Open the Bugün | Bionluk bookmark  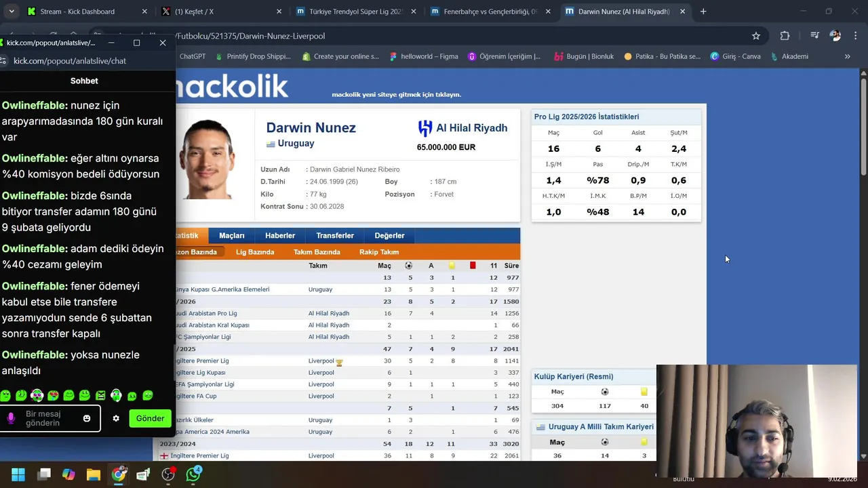(x=584, y=56)
